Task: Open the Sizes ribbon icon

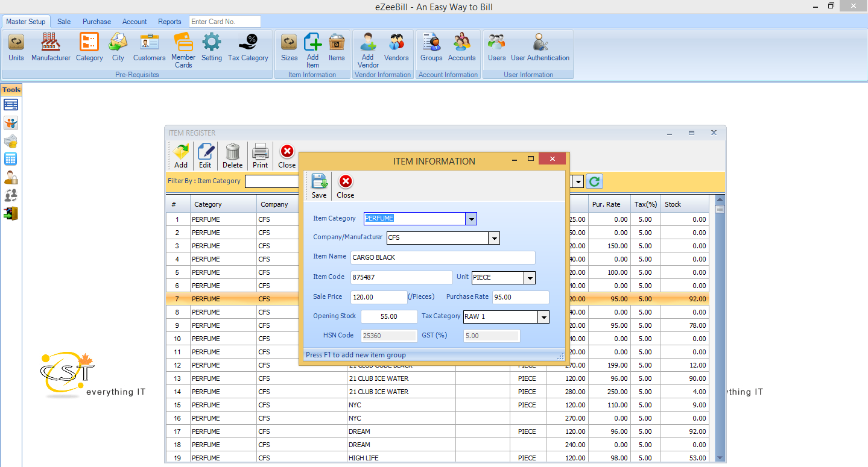Action: point(290,48)
